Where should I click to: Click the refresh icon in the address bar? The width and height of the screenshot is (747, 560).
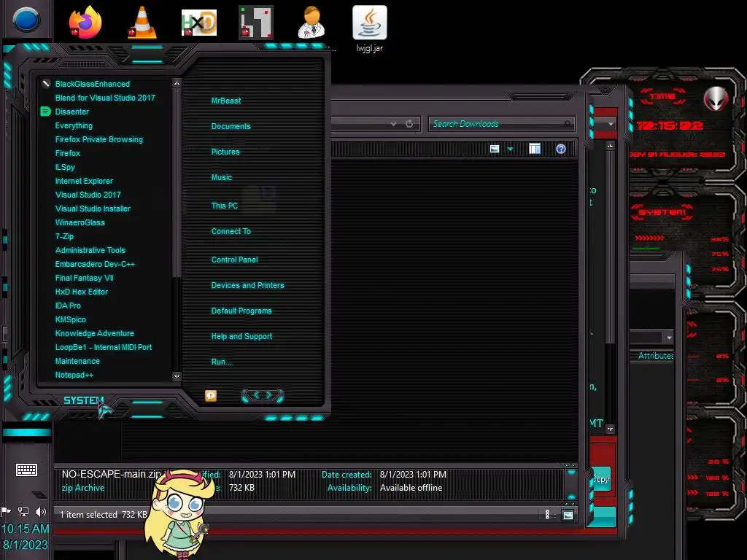pyautogui.click(x=409, y=124)
